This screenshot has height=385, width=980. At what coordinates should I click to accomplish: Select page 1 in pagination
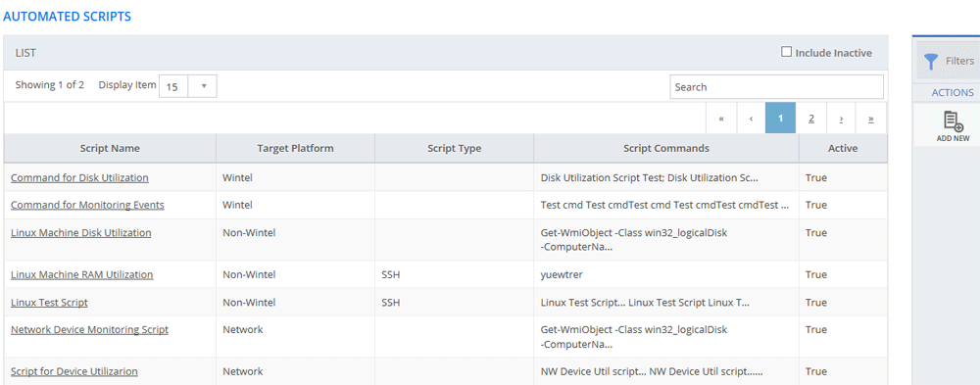pyautogui.click(x=781, y=119)
